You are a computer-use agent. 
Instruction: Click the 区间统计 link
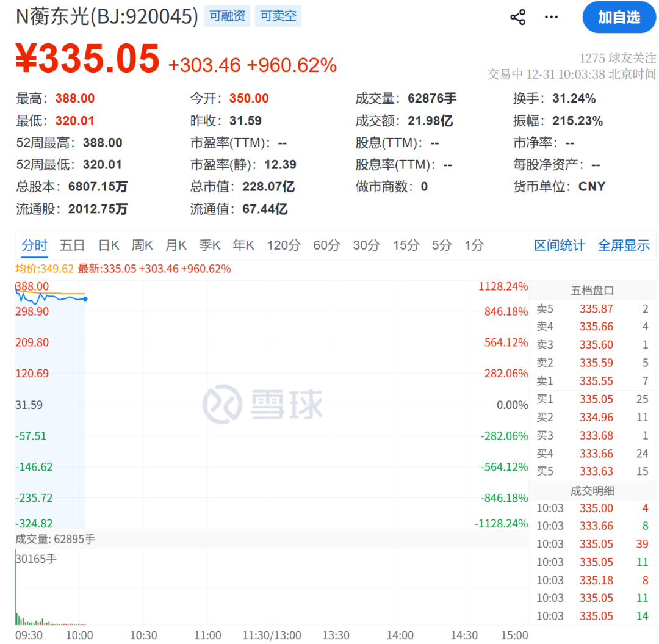tap(560, 245)
